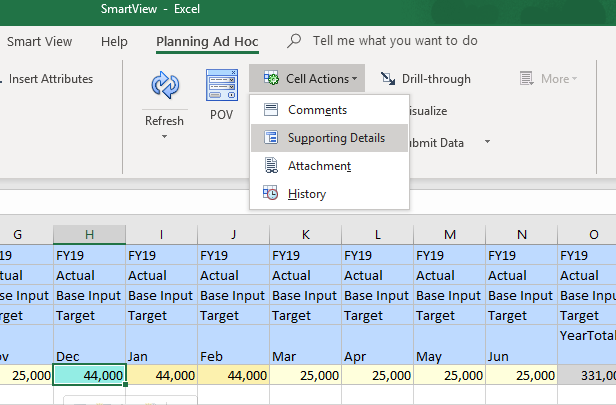Select column M header
Image resolution: width=616 pixels, height=405 pixels.
(x=450, y=235)
